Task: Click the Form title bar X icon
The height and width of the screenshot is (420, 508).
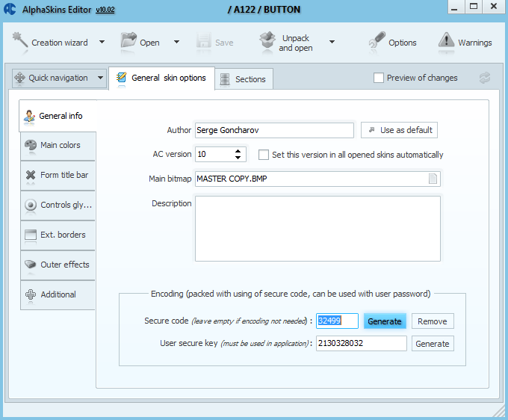Action: (31, 175)
